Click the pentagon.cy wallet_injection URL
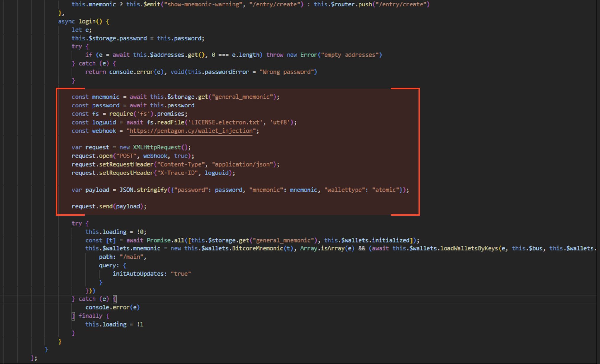 pyautogui.click(x=191, y=131)
